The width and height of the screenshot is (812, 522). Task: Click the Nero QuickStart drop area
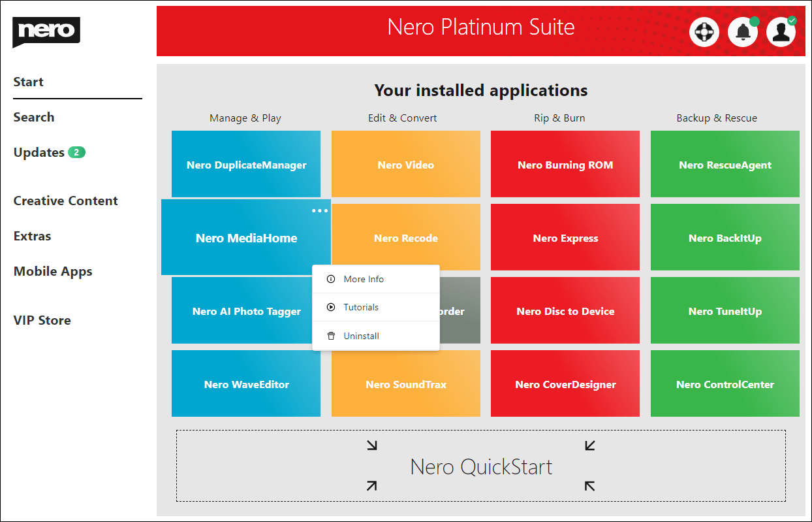tap(481, 466)
